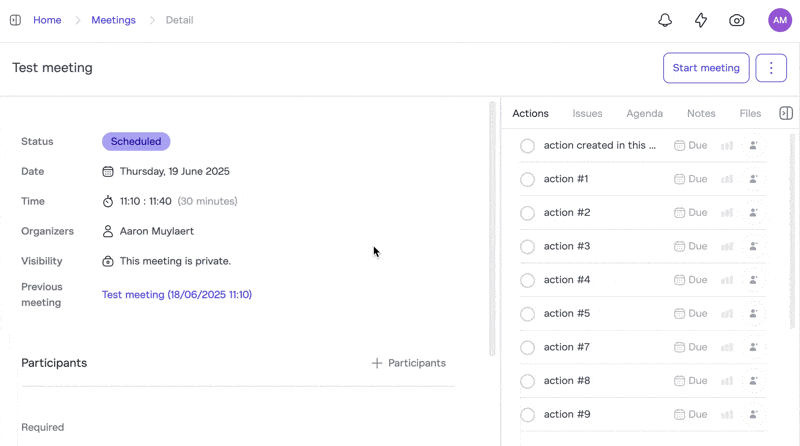800x446 pixels.
Task: Switch to the Issues tab
Action: [587, 113]
